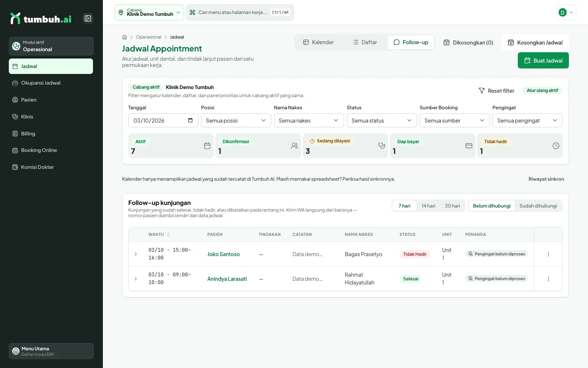Click the Siap bayar stat card
This screenshot has height=368, width=588.
[433, 146]
